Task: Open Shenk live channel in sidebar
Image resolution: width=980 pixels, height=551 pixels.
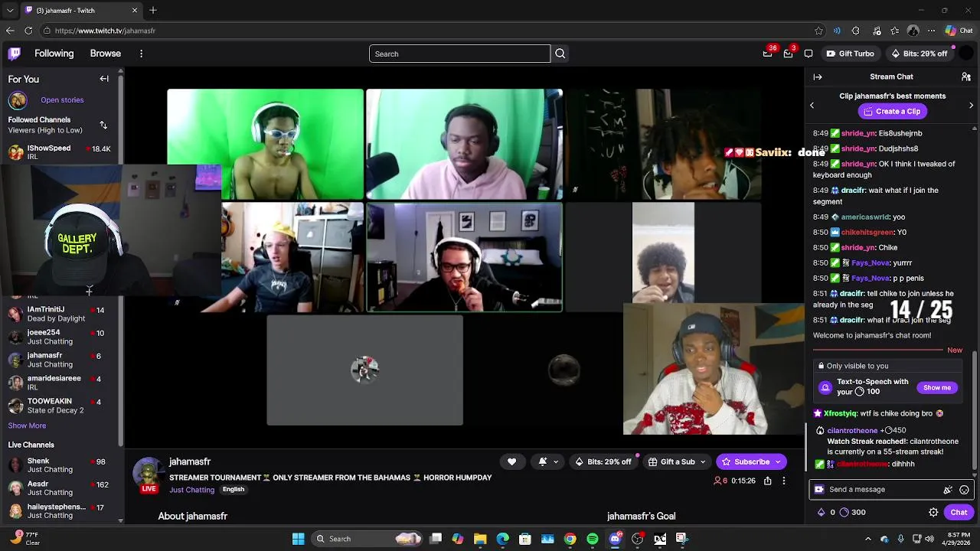Action: 60,465
